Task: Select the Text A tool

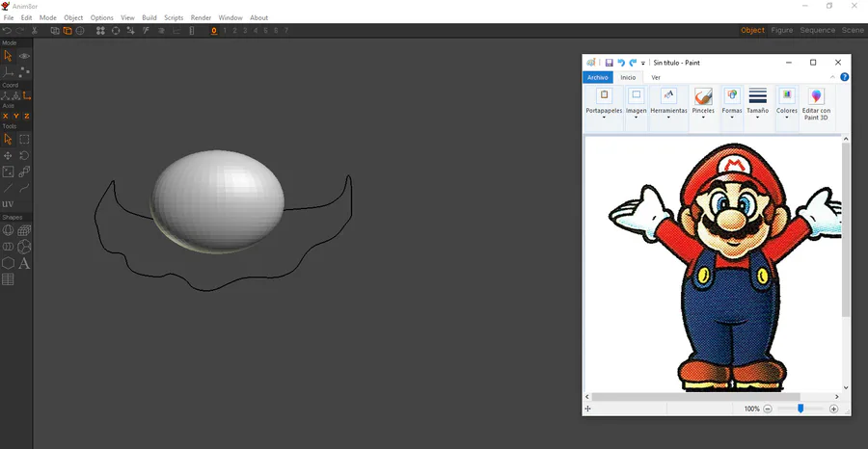Action: point(24,263)
